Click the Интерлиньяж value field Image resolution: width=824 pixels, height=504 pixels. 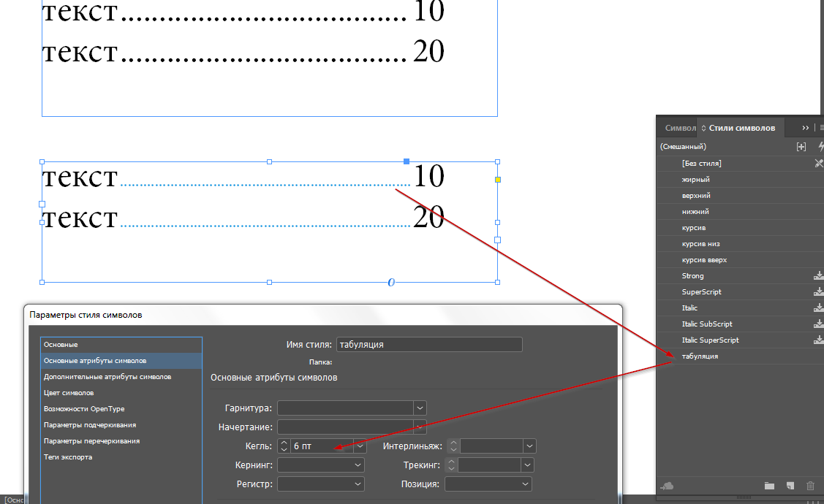(491, 446)
